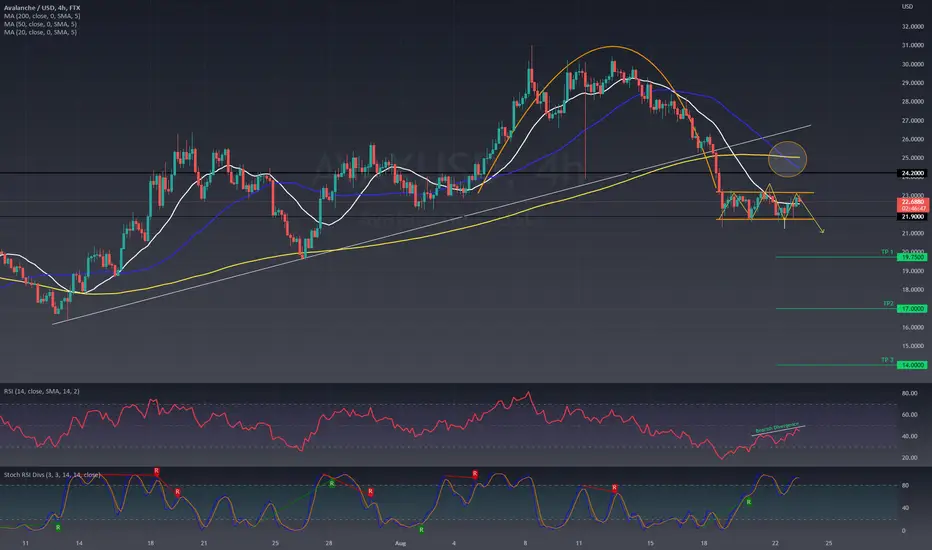The image size is (932, 550).
Task: Click the 31.0000 price axis label
Action: (913, 45)
